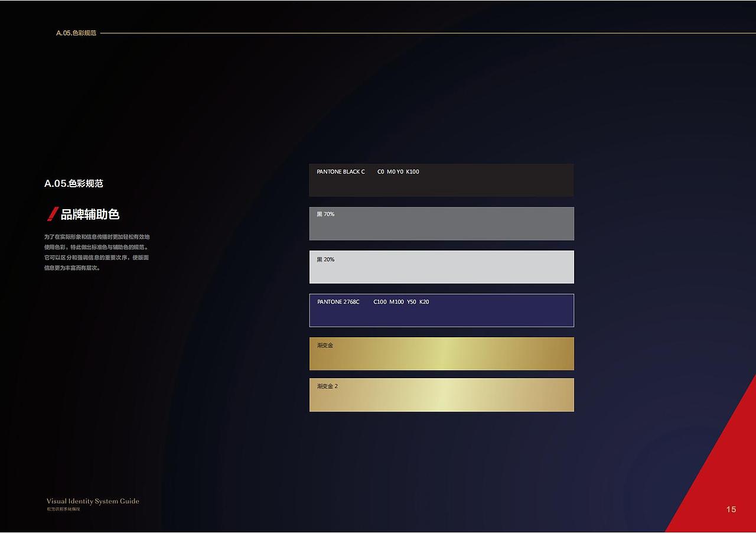The height and width of the screenshot is (533, 756).
Task: Click the 'A.05.色彩规范' header text at top
Action: click(x=76, y=33)
